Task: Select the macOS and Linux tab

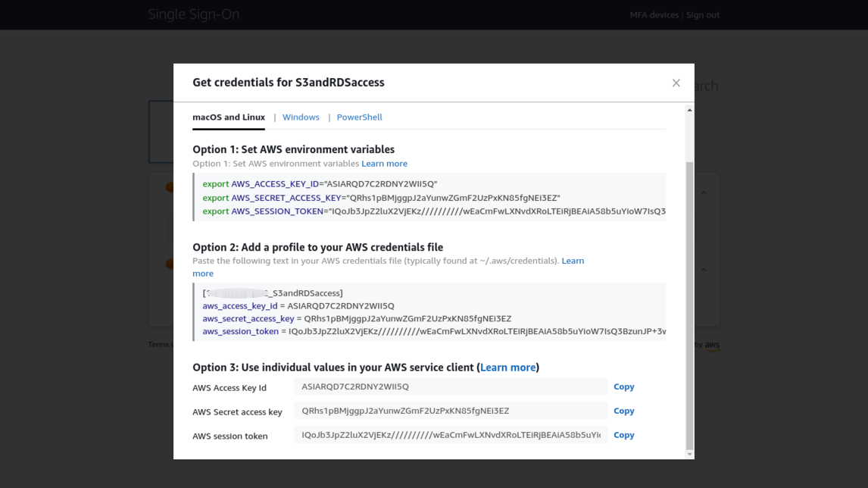Action: [x=229, y=117]
